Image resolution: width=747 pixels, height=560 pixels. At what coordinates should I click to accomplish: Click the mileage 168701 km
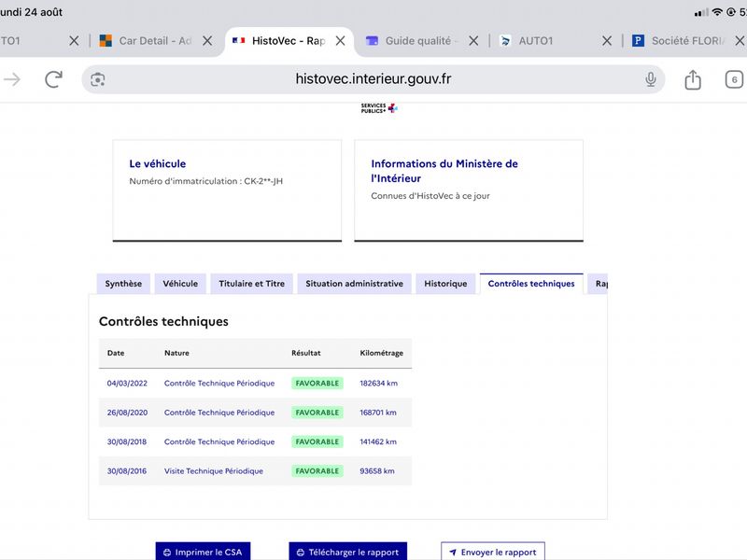click(x=378, y=413)
